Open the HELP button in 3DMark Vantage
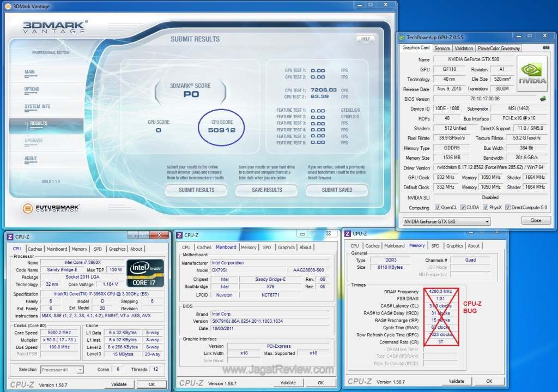Screen dimensions: 558x392 coord(365,39)
